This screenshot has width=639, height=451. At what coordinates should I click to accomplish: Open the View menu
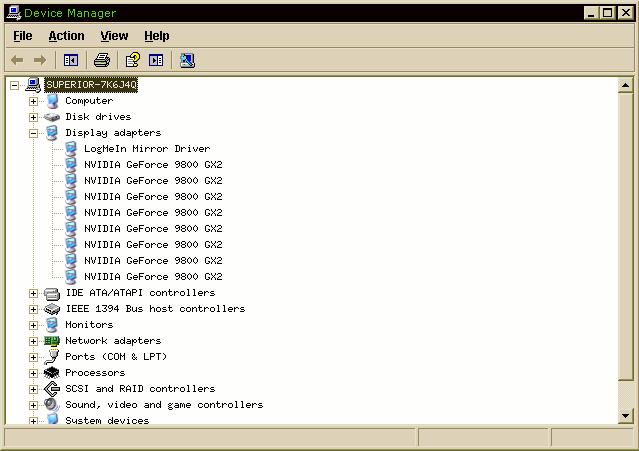tap(114, 36)
